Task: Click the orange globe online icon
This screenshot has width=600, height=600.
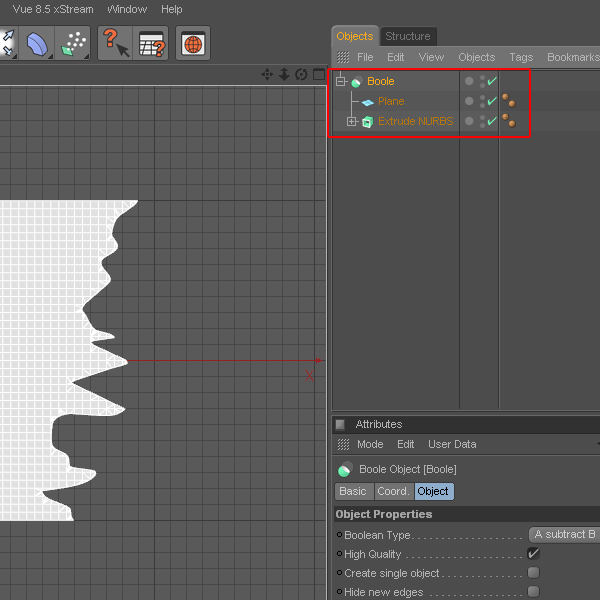Action: point(193,43)
